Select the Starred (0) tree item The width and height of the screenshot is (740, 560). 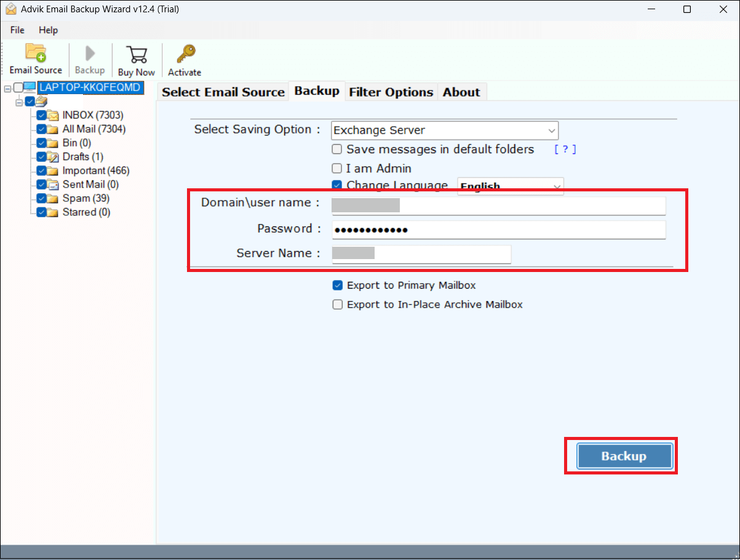pyautogui.click(x=87, y=212)
